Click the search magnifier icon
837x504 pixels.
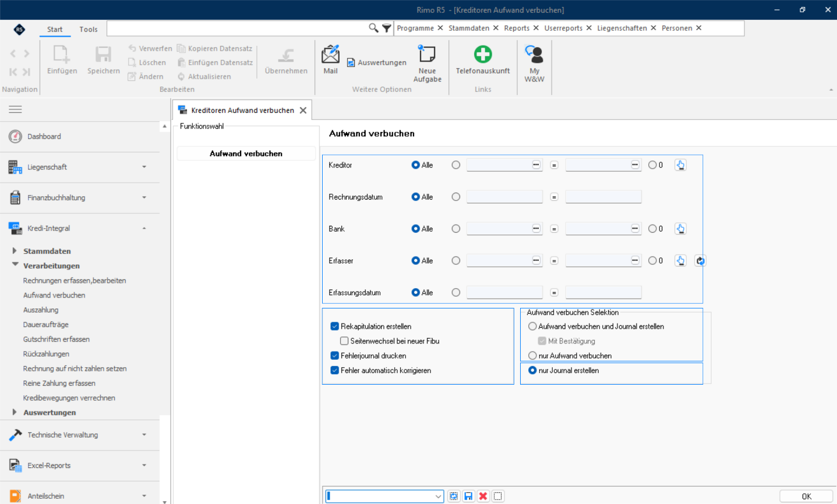click(373, 28)
